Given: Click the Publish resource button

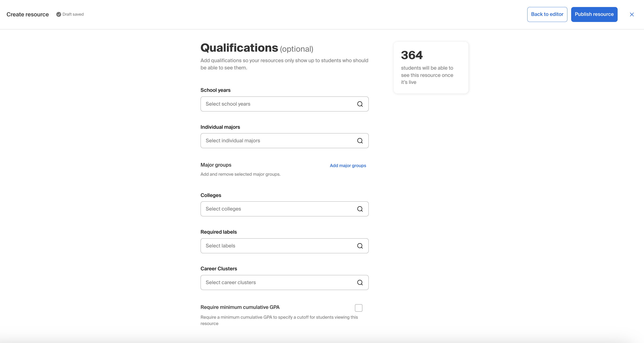Looking at the screenshot, I should [x=594, y=14].
